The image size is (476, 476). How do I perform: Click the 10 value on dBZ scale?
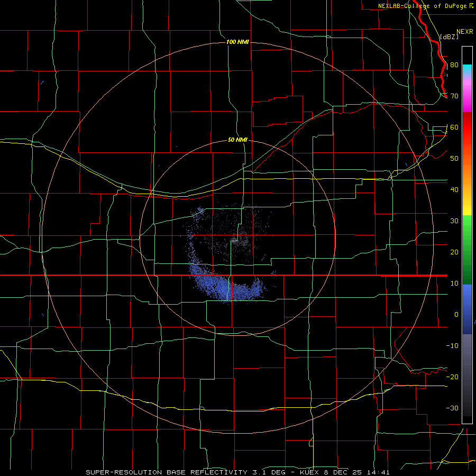454,283
